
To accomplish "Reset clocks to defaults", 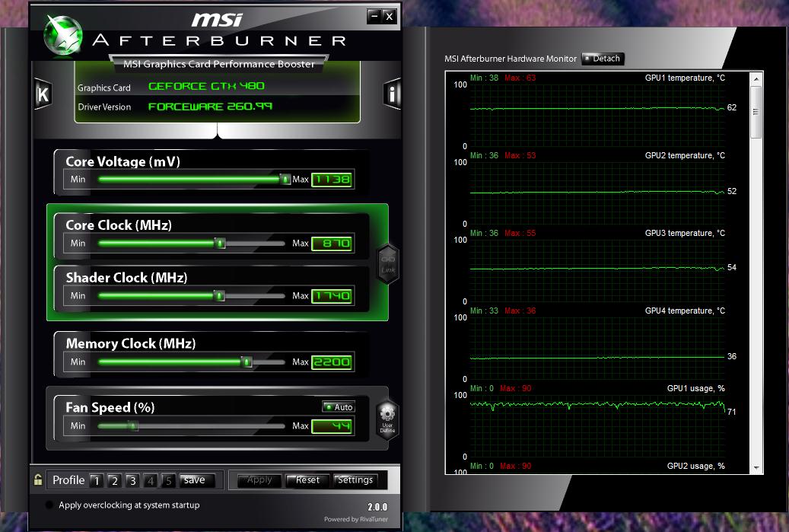I will click(x=307, y=481).
